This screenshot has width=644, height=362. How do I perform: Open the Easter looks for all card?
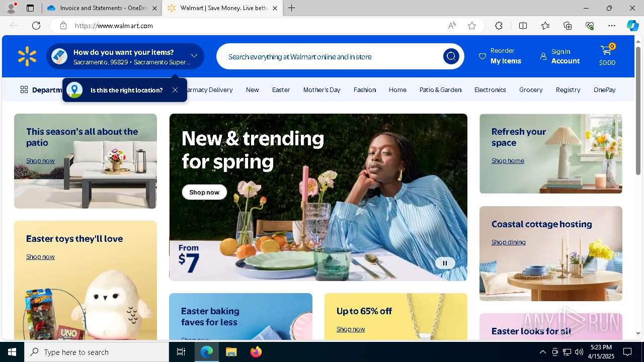550,326
